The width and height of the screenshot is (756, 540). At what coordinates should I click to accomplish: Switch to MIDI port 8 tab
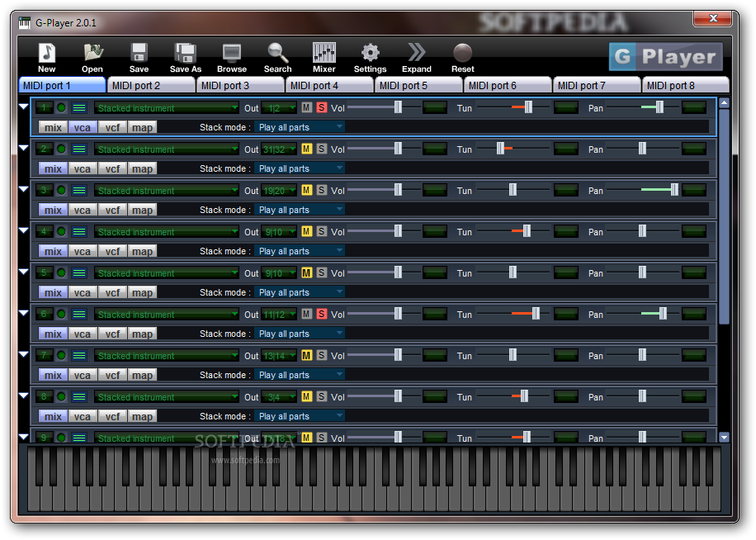click(686, 85)
